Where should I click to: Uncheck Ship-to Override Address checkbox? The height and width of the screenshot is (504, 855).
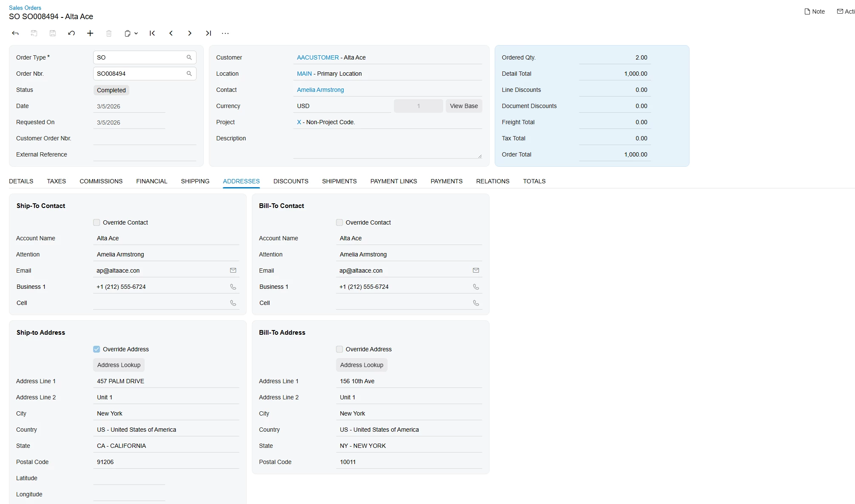[x=97, y=349]
